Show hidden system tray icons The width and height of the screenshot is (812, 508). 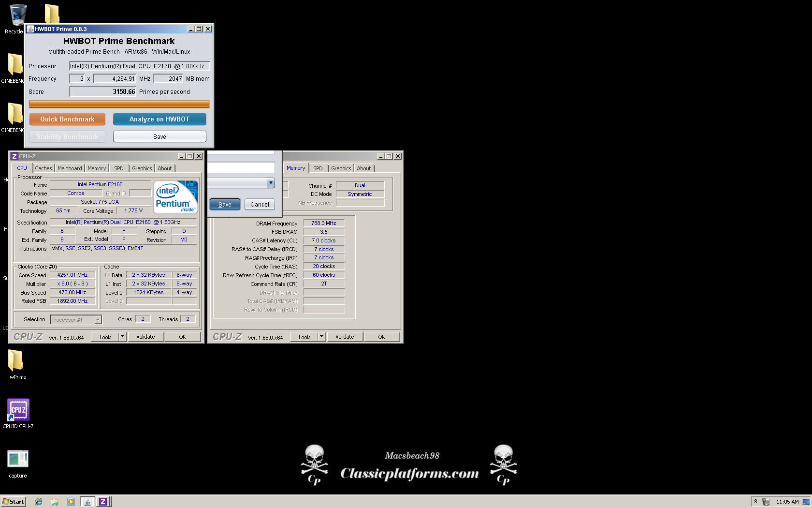click(755, 501)
